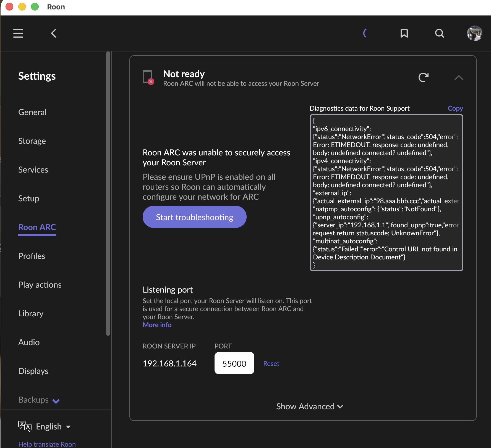Click the settings sidebar scrollbar

pyautogui.click(x=108, y=194)
